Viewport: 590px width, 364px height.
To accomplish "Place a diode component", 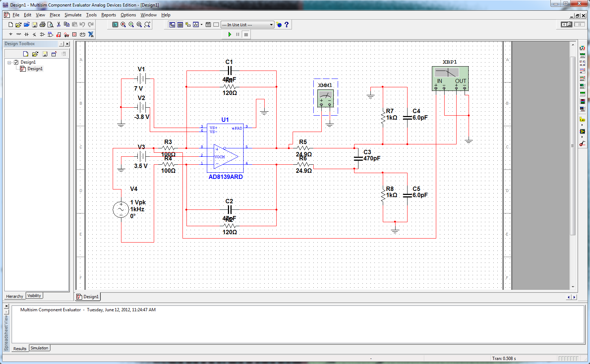I will coord(27,35).
